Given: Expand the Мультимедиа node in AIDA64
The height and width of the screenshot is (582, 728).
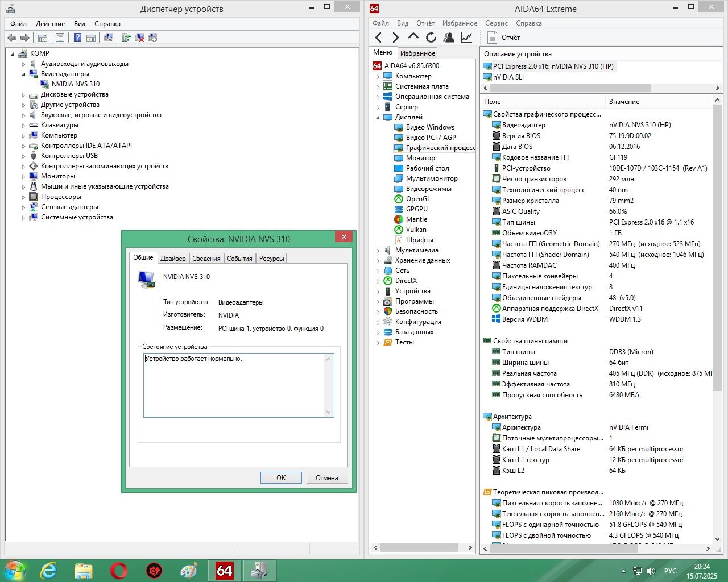Looking at the screenshot, I should [x=378, y=251].
